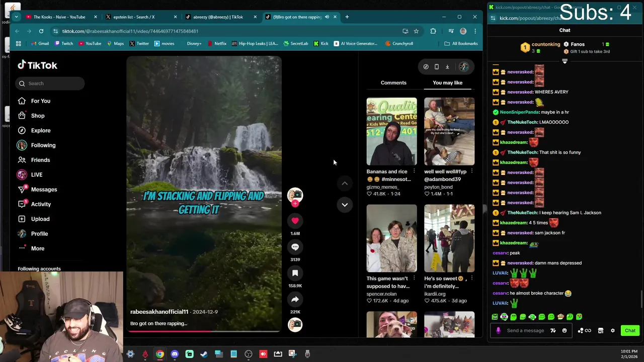Share the video using the arrow icon
This screenshot has height=362, width=644.
point(295,299)
